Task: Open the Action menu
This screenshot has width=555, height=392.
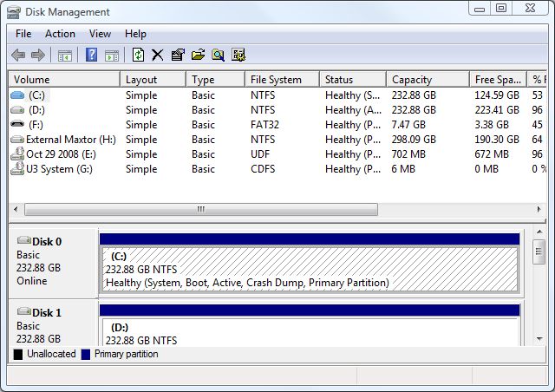Action: [60, 34]
